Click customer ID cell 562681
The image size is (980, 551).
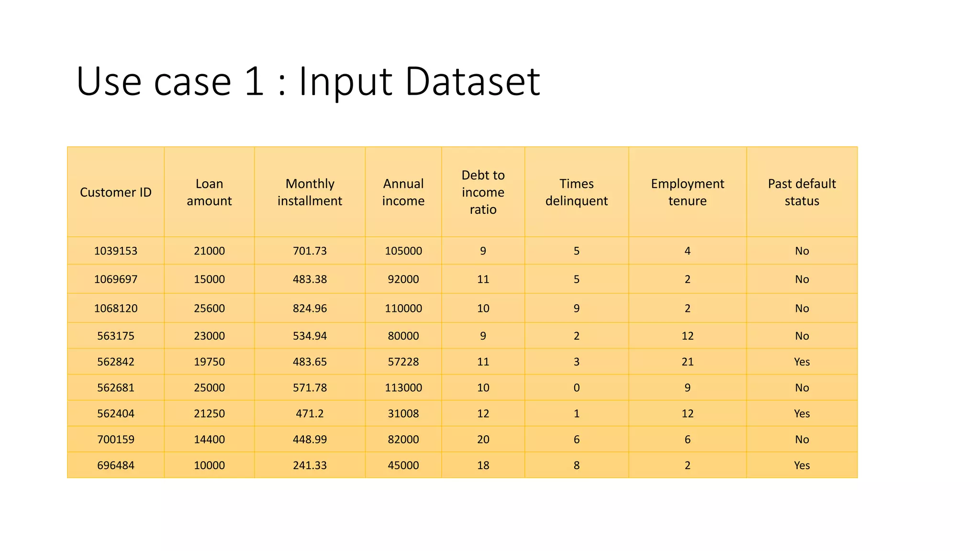(116, 387)
